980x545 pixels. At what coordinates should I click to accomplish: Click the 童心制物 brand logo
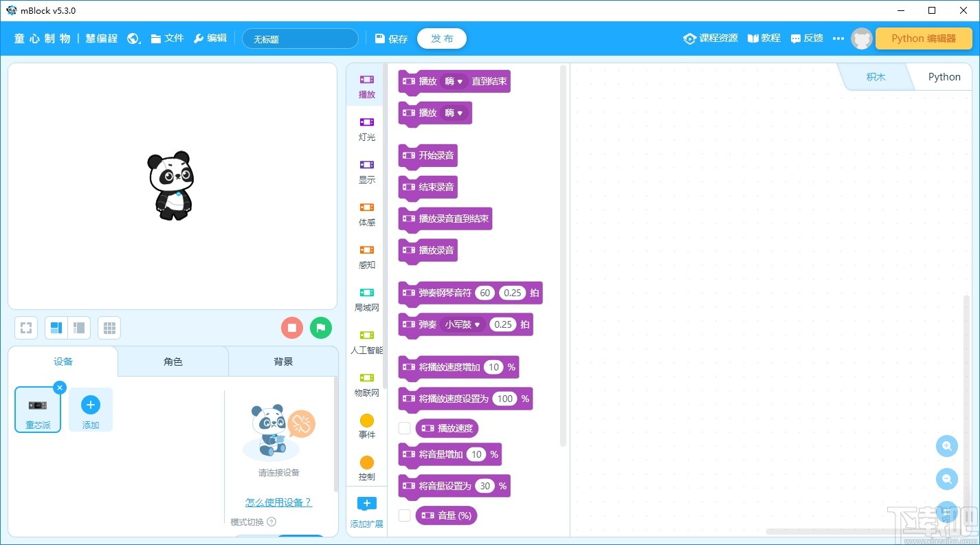[x=42, y=38]
